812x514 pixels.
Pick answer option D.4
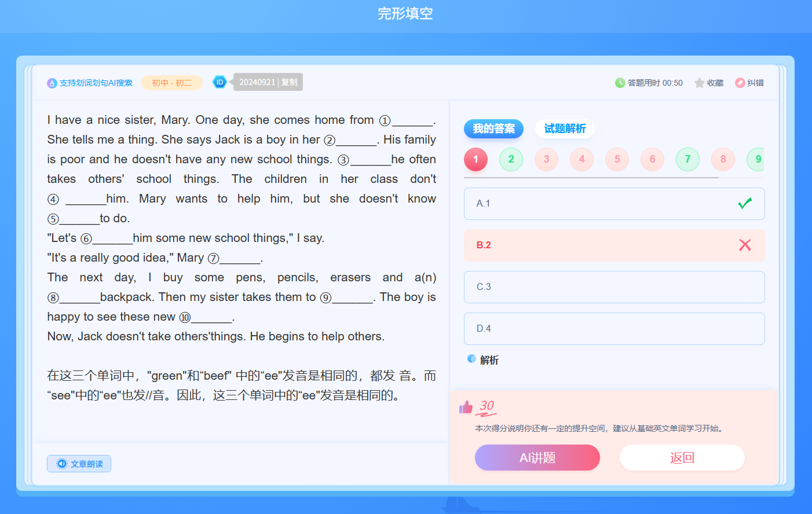(614, 329)
